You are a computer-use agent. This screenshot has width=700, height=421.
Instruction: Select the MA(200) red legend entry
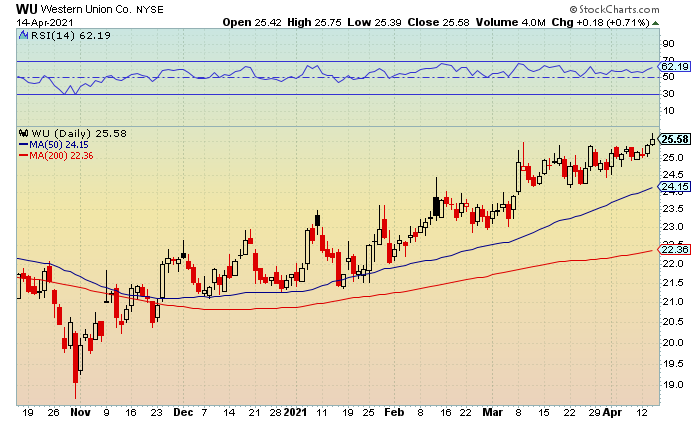click(x=56, y=156)
